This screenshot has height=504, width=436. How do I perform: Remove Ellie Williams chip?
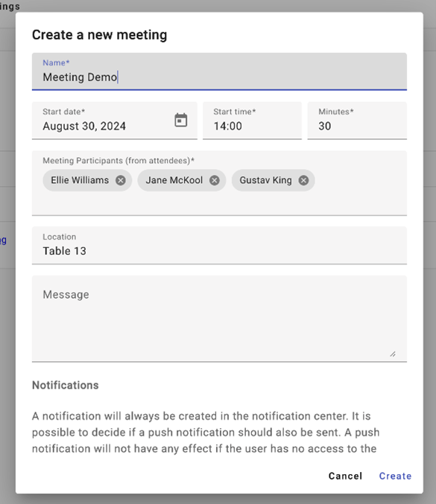(x=121, y=181)
